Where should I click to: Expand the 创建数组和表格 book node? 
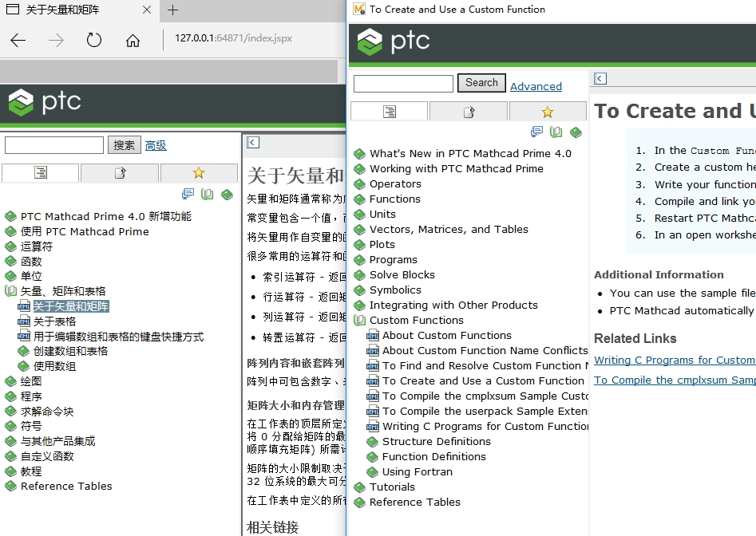pyautogui.click(x=24, y=352)
